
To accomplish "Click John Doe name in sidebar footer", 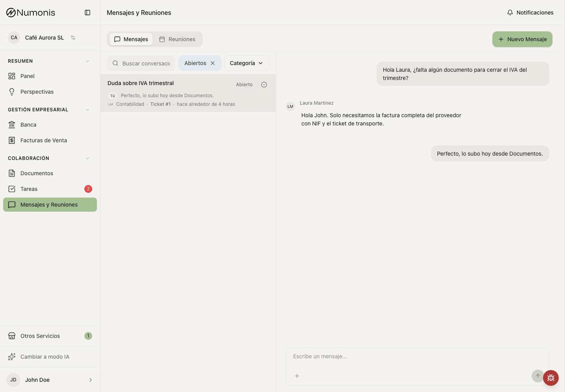I will click(37, 380).
